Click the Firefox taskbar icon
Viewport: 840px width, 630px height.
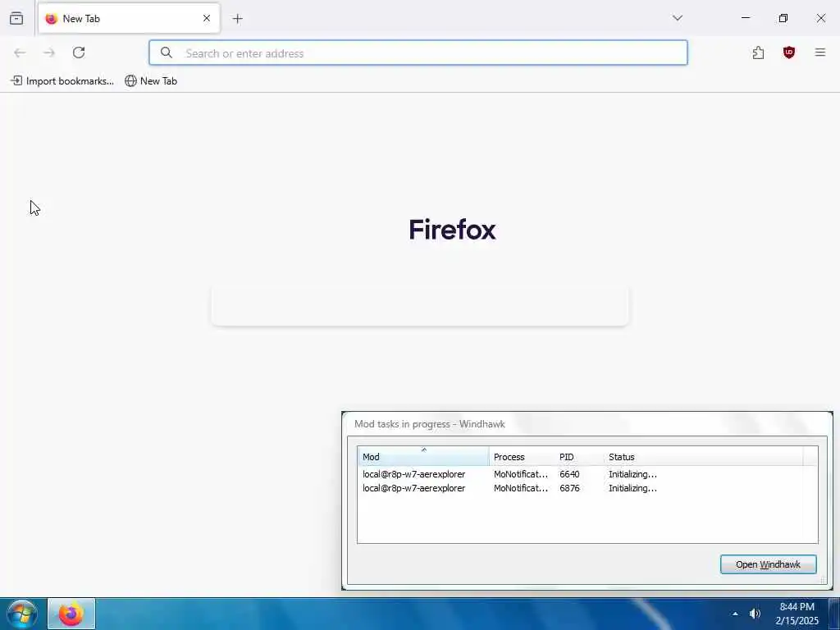(x=71, y=614)
